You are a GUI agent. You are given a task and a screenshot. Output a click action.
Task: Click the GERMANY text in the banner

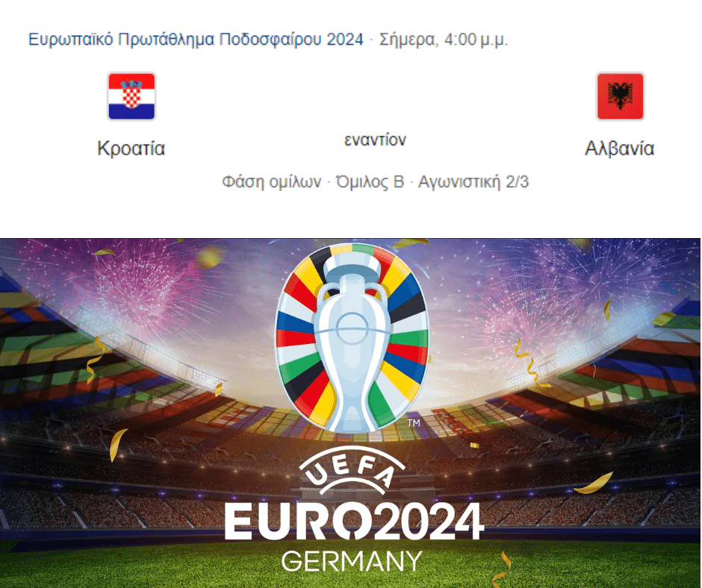coord(352,561)
